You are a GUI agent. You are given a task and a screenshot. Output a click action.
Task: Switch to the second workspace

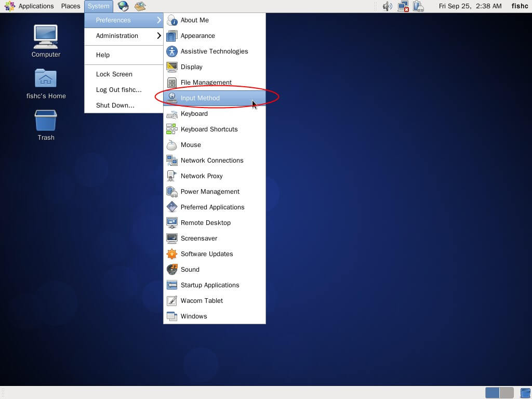pyautogui.click(x=507, y=393)
